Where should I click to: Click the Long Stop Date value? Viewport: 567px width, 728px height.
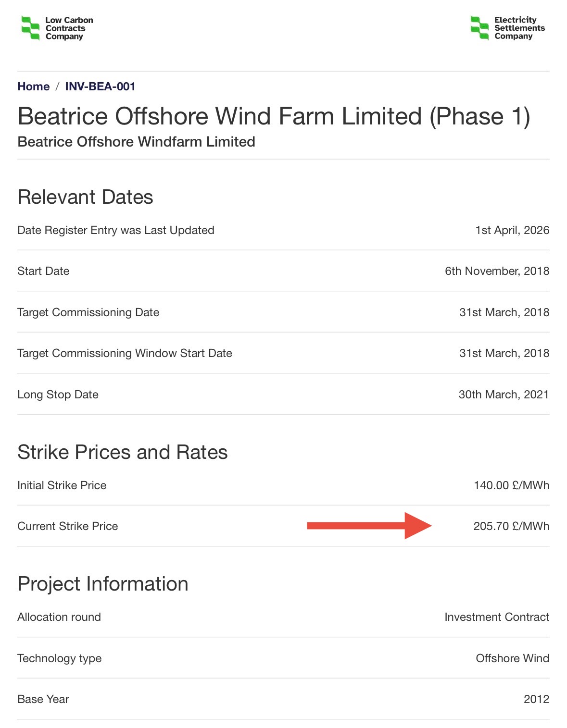pos(503,395)
